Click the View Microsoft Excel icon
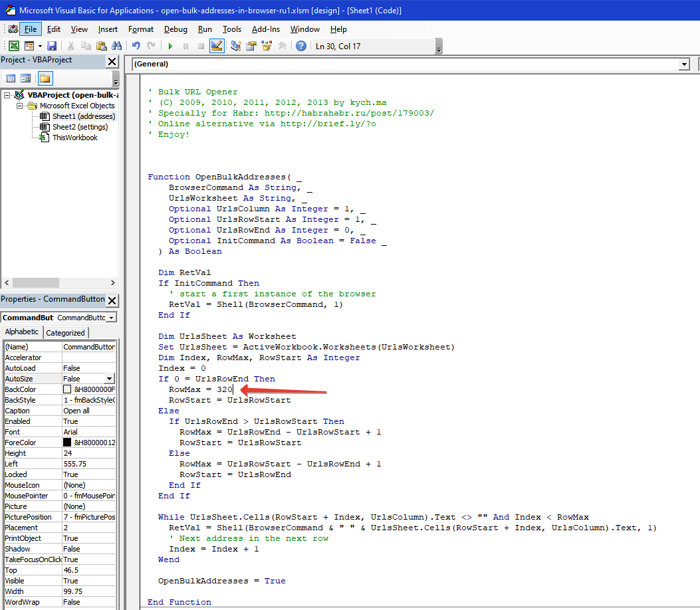This screenshot has height=610, width=700. point(13,46)
